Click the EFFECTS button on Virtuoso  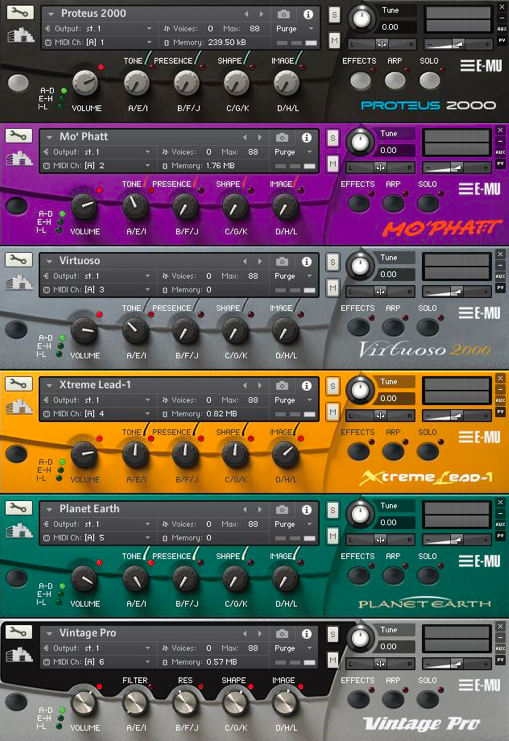(x=359, y=327)
